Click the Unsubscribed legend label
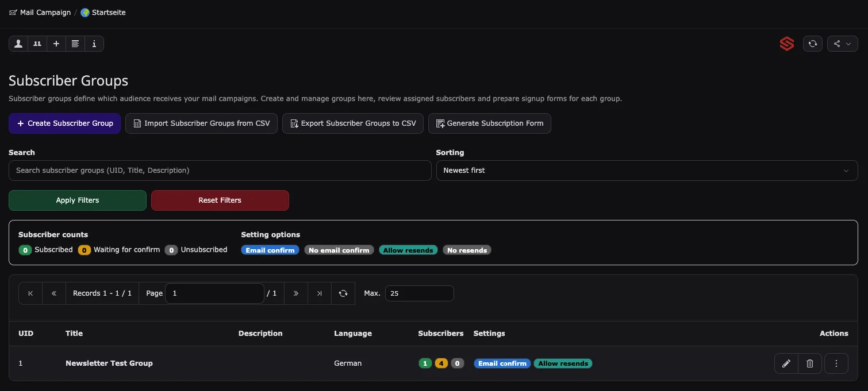 tap(204, 250)
